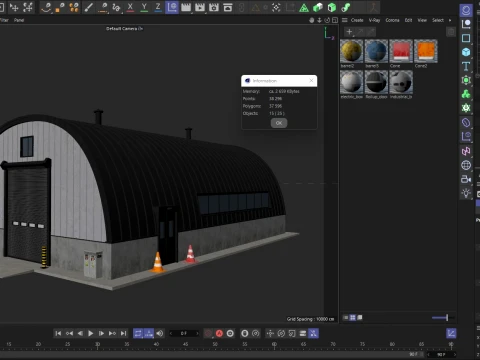Add a Text object from side palette
The width and height of the screenshot is (480, 360).
[466, 66]
